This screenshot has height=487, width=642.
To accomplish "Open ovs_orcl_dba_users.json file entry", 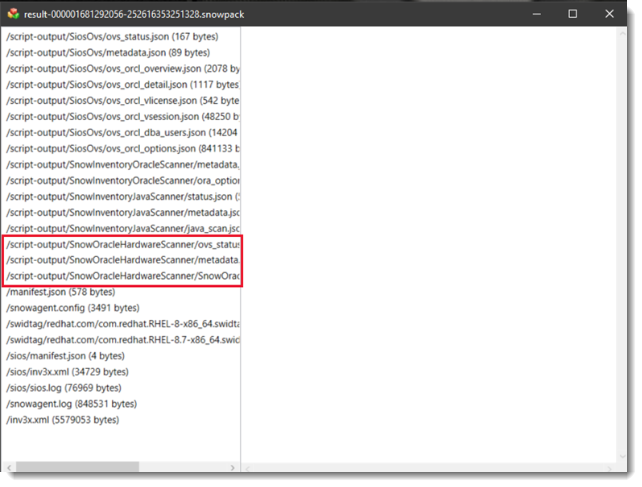I will (x=123, y=132).
